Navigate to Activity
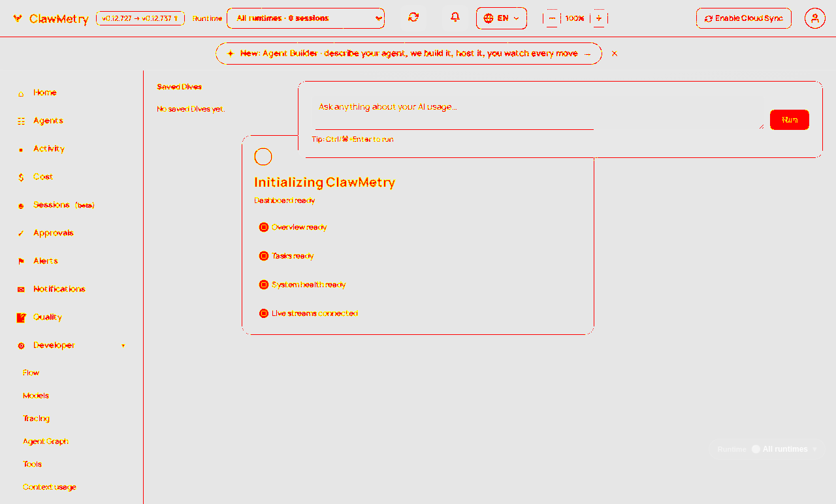Viewport: 836px width, 504px height. click(72, 150)
